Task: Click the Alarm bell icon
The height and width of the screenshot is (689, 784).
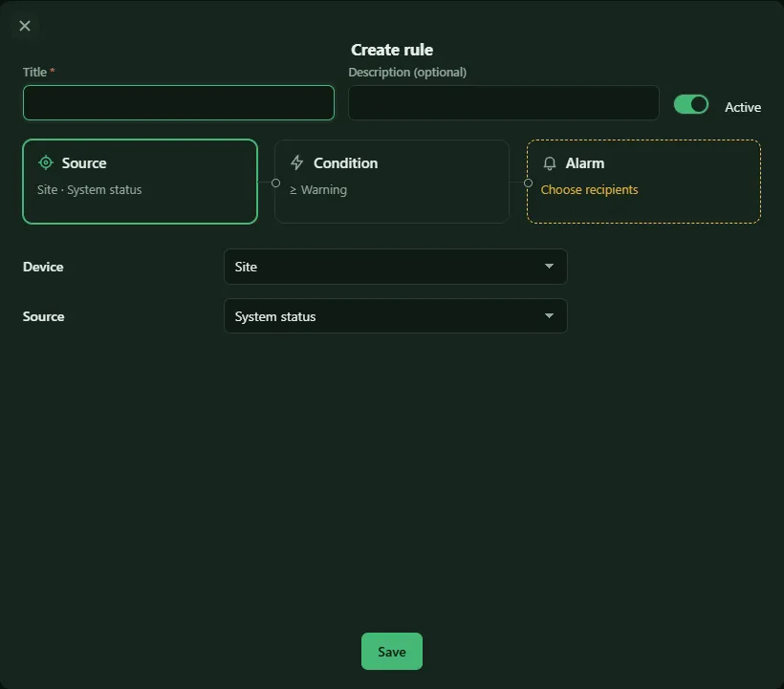Action: coord(550,163)
